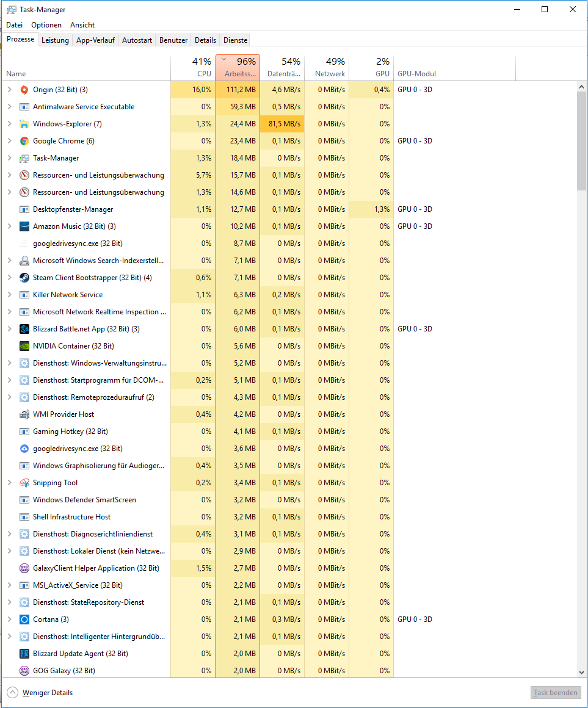Select Windows-Explorer's 81,5 MB/s disk value

tap(282, 124)
